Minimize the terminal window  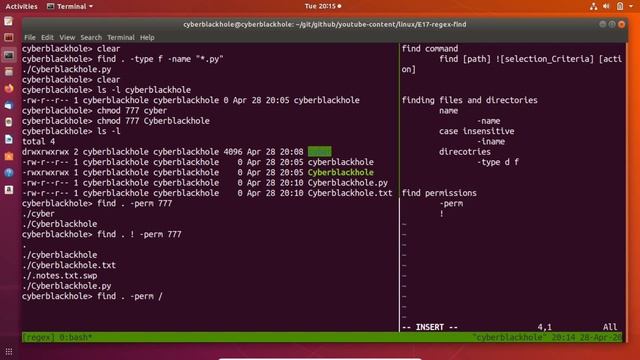(x=602, y=24)
